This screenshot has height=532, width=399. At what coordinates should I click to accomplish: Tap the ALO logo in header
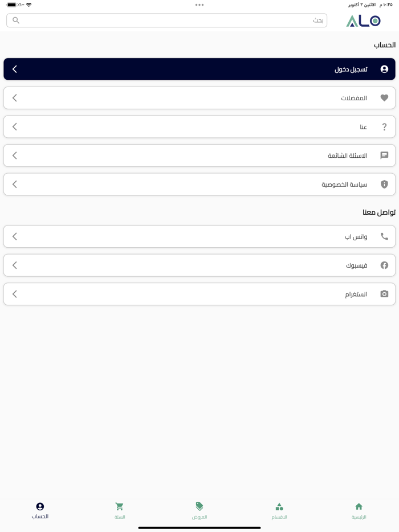click(363, 21)
